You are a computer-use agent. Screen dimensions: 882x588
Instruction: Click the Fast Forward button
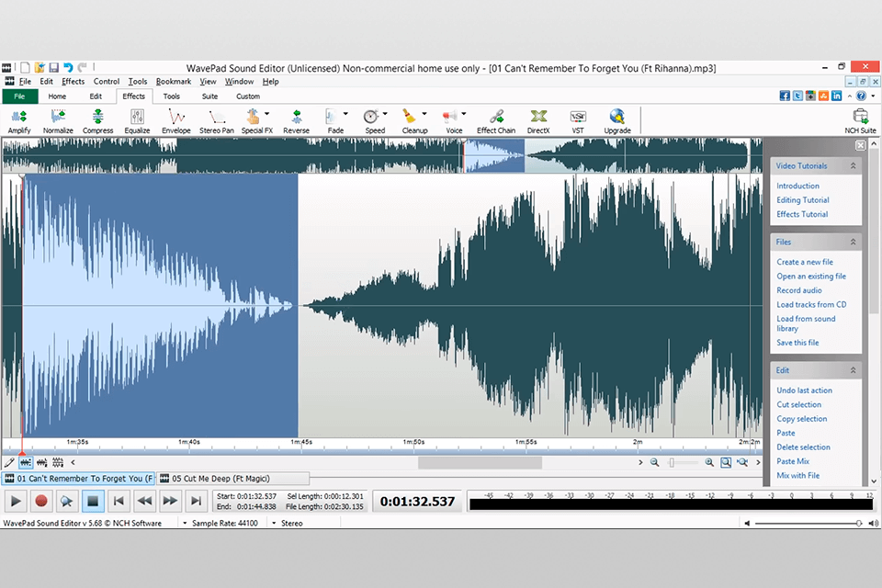[x=170, y=501]
